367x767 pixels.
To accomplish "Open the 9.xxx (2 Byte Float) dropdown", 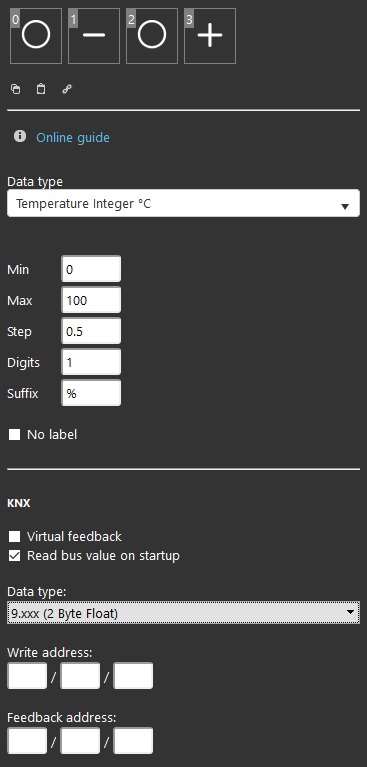I will 184,612.
